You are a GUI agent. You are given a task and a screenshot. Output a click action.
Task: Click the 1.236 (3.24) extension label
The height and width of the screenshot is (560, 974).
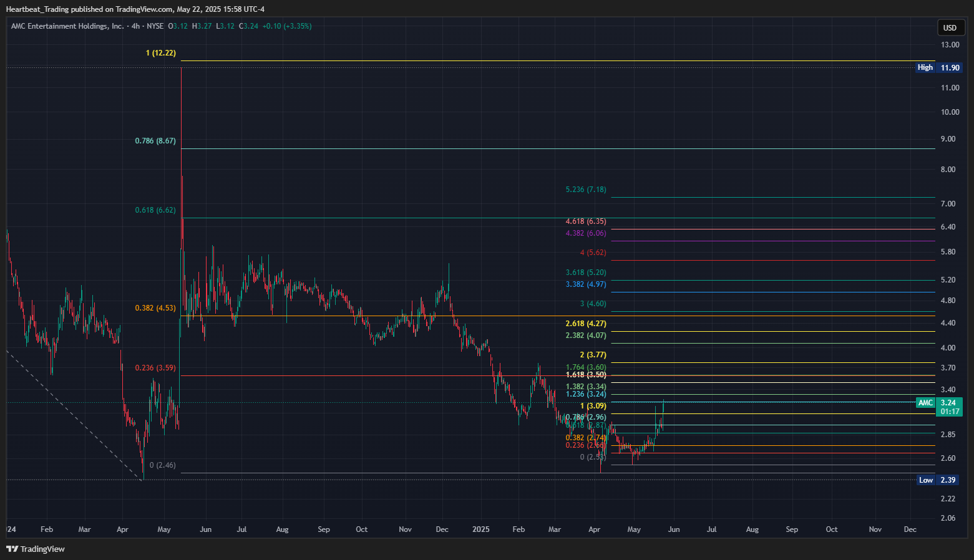click(586, 394)
